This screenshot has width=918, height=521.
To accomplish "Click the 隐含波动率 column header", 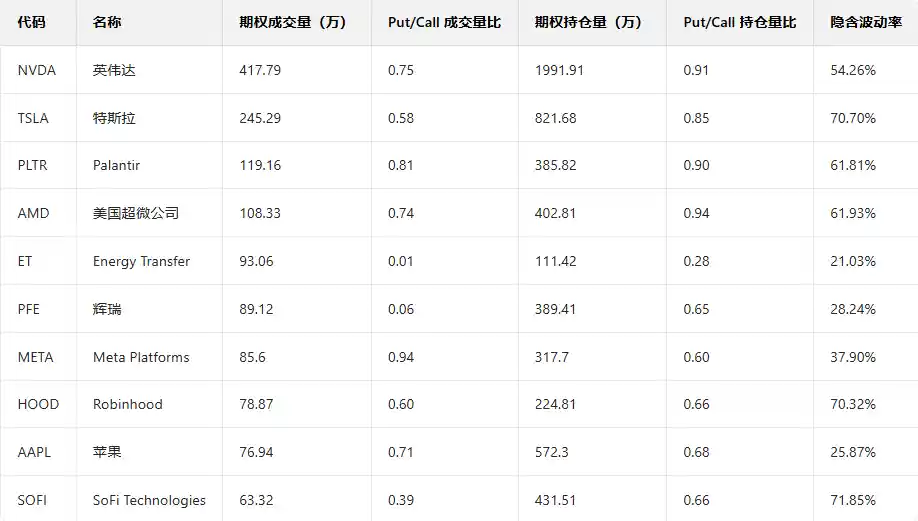I will coord(866,22).
